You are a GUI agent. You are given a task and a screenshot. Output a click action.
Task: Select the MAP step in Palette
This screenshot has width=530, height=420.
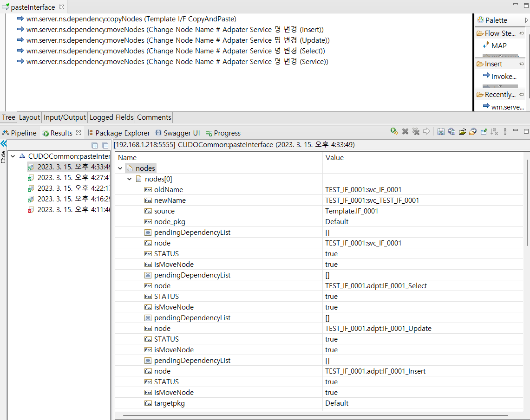(x=498, y=45)
